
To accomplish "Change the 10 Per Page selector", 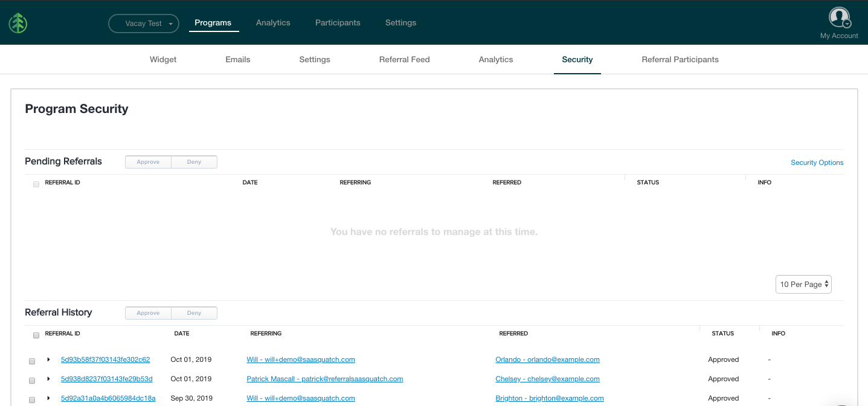I will click(x=803, y=285).
